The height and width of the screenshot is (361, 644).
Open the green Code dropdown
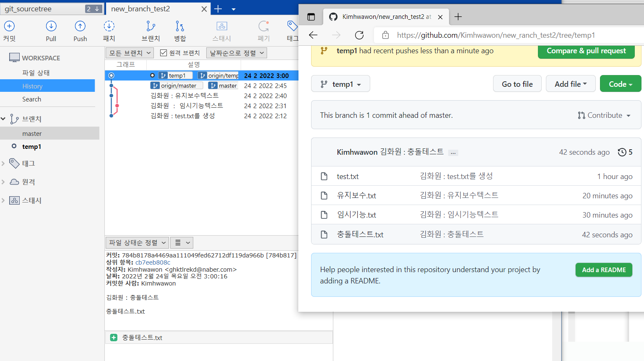[621, 84]
